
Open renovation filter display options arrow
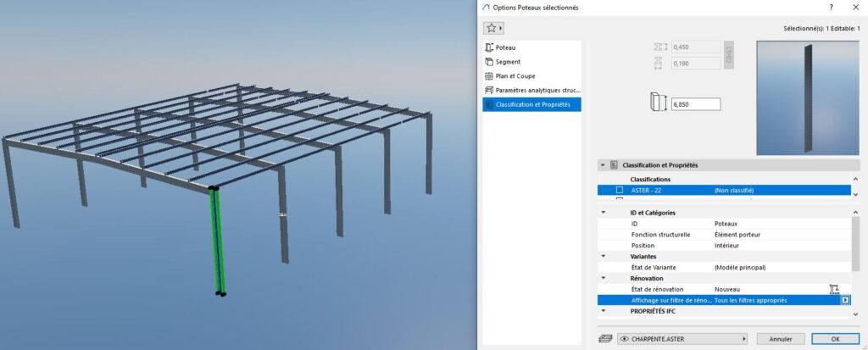(x=844, y=300)
